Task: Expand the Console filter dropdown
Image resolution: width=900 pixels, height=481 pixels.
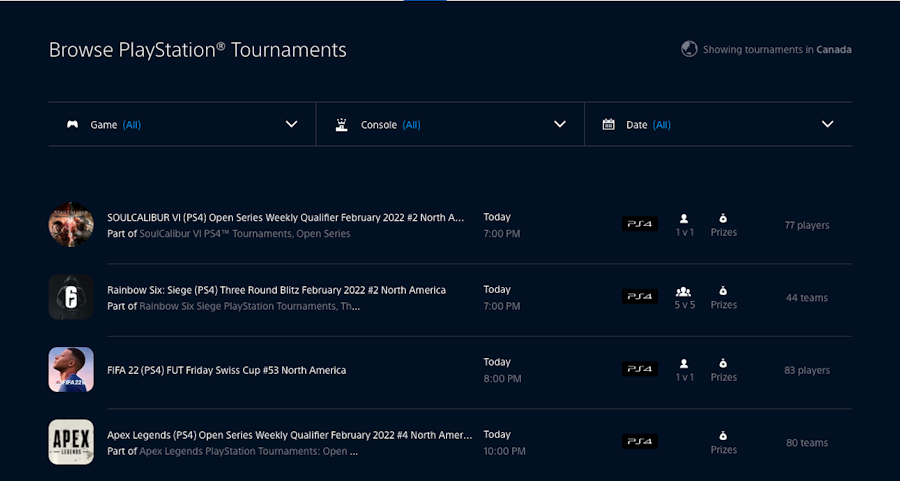Action: pyautogui.click(x=451, y=124)
